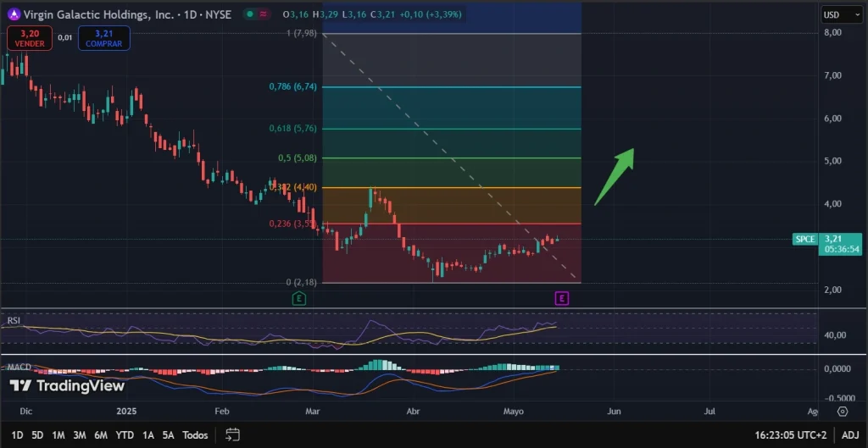Click the pink wave data-mode icon

click(264, 14)
